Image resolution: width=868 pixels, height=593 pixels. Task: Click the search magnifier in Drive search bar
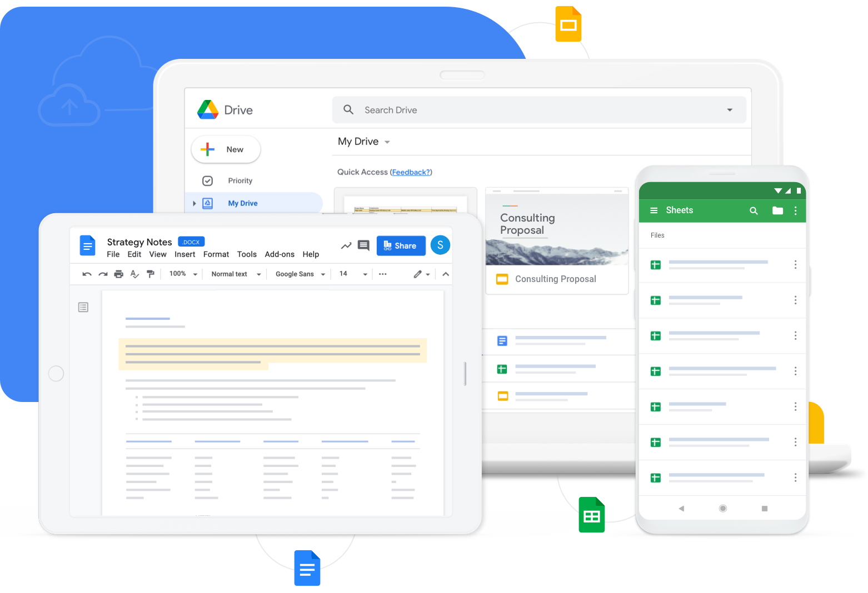(348, 109)
